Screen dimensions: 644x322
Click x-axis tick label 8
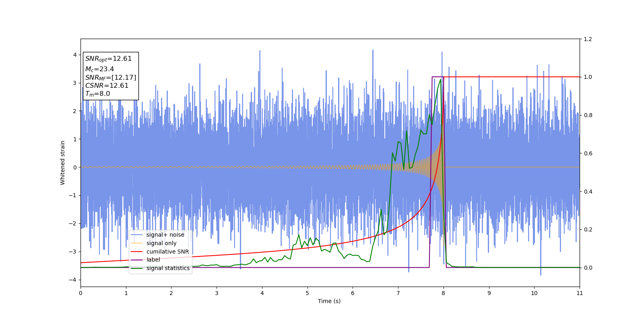click(444, 293)
